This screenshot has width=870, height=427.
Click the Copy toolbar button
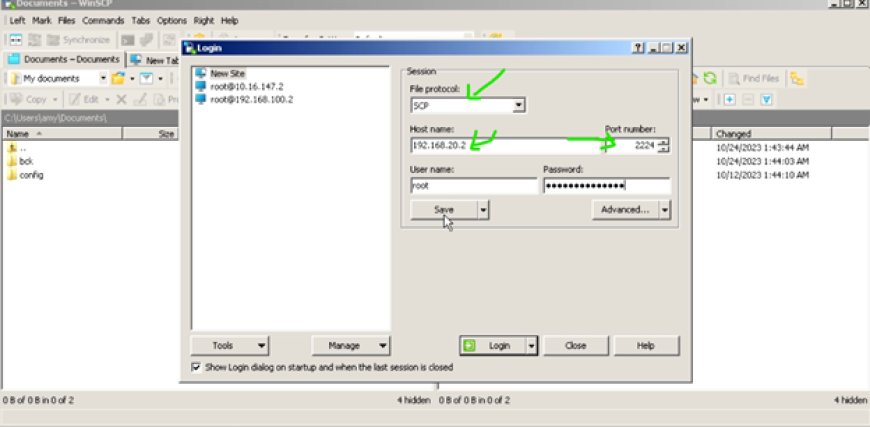[x=29, y=99]
